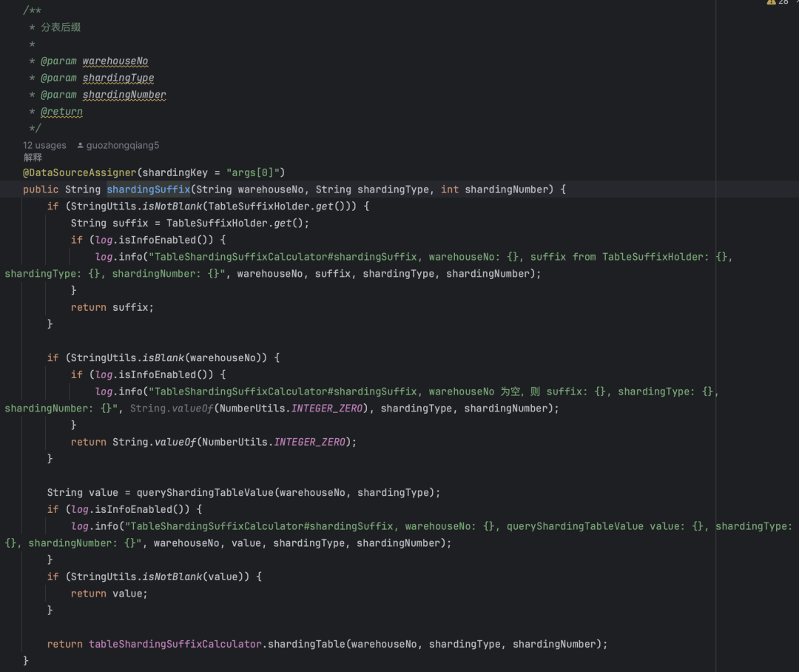Click the shardingSuffix method name in declaration
Screen dimensions: 799x672
pos(148,189)
